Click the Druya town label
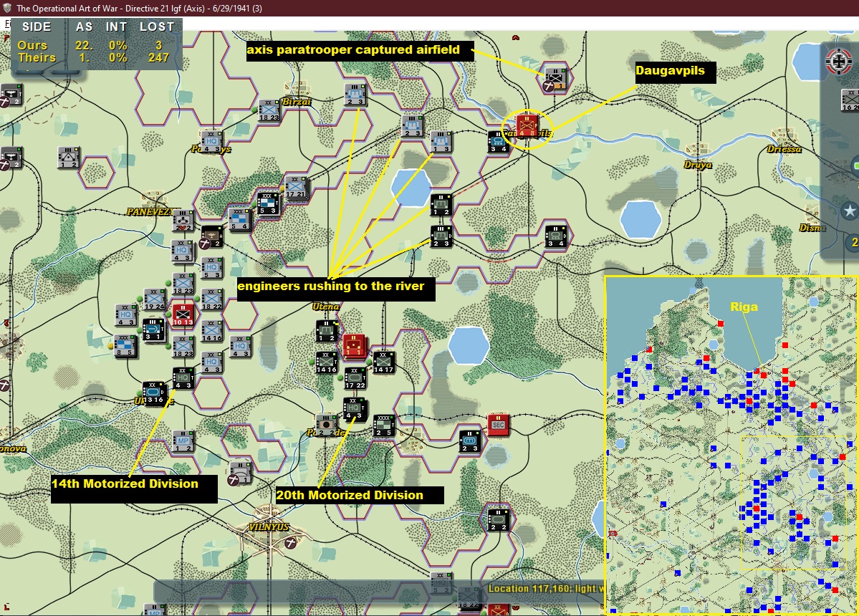 (697, 164)
